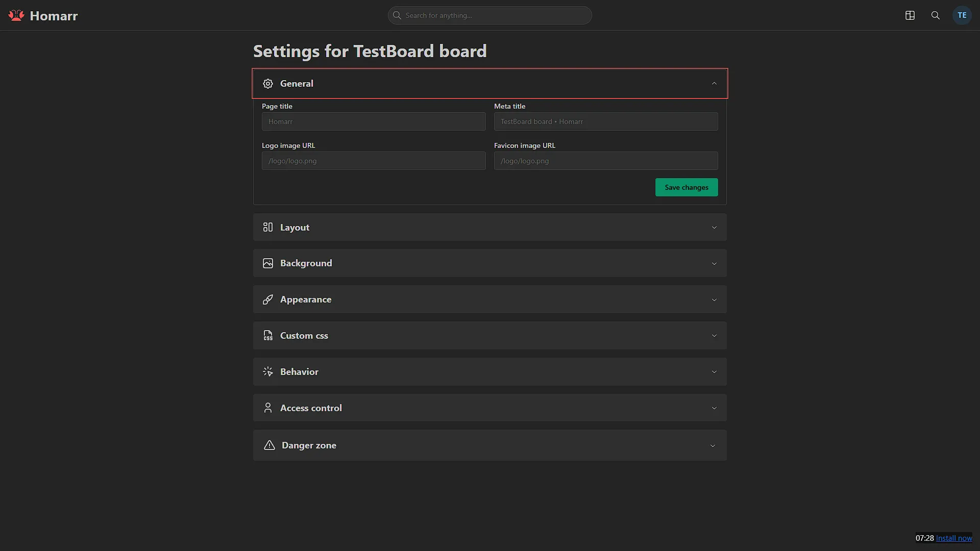The width and height of the screenshot is (980, 551).
Task: Click the Appearance paintbrush icon
Action: tap(268, 299)
